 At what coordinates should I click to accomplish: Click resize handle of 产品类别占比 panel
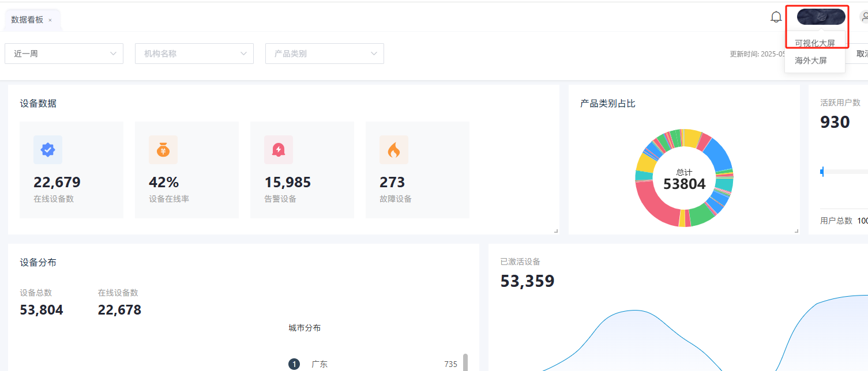pyautogui.click(x=796, y=231)
